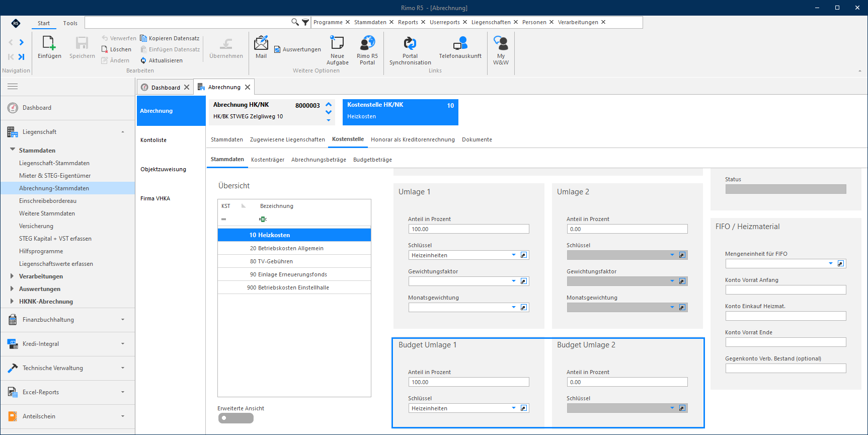Screen dimensions: 868x435
Task: Open My W&W icon
Action: [501, 43]
